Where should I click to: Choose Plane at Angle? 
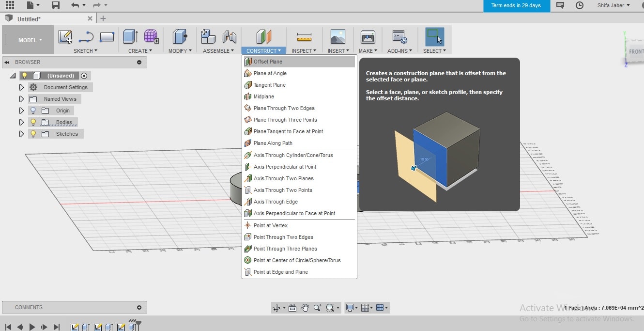299,73
